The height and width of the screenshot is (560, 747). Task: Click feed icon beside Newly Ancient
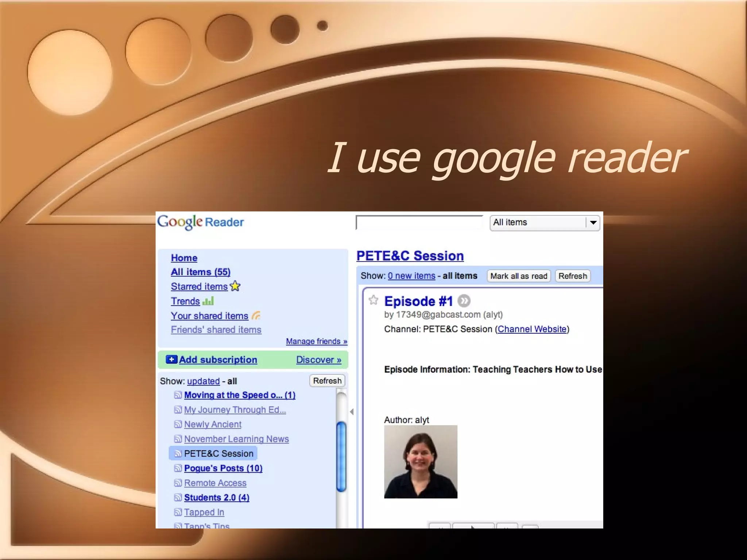(x=178, y=424)
